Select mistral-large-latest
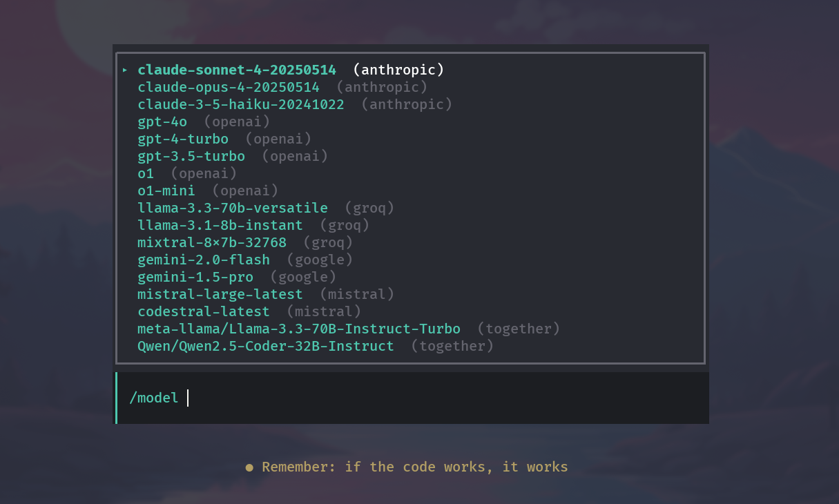Viewport: 839px width, 504px height. (220, 294)
